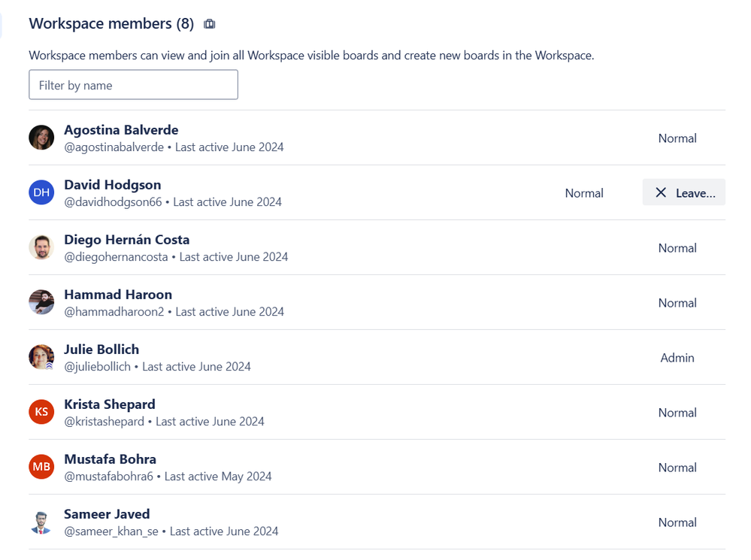
Task: Change David Hodgson's Normal role setting
Action: [x=584, y=193]
